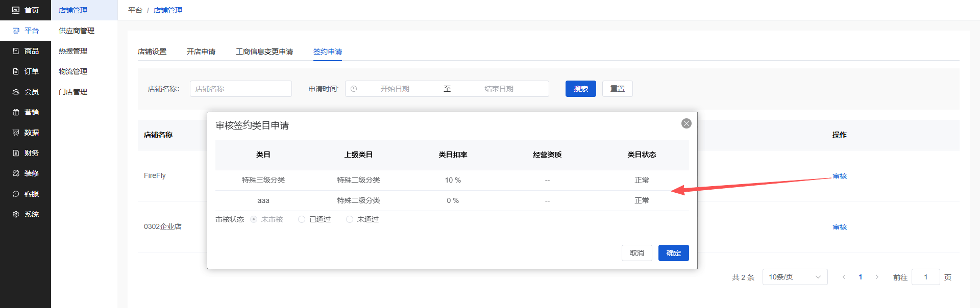This screenshot has height=308, width=980.
Task: Click 审核 link for FireFly row
Action: 840,176
